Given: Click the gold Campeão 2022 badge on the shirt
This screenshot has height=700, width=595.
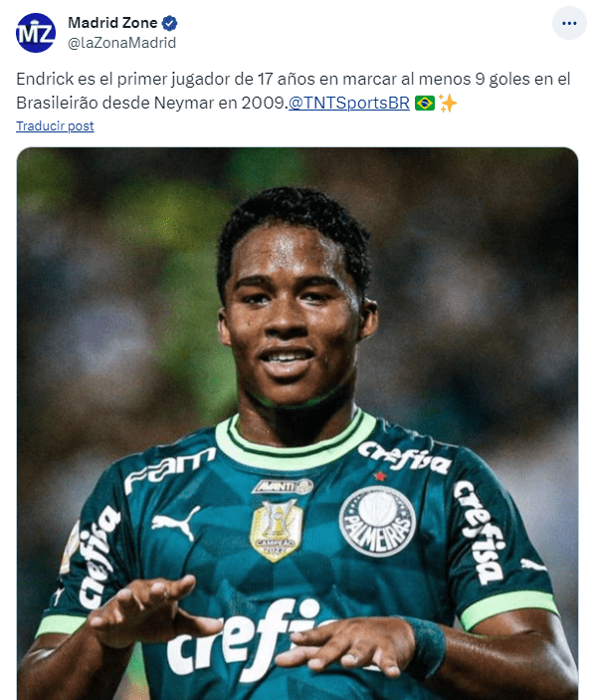Looking at the screenshot, I should (276, 531).
